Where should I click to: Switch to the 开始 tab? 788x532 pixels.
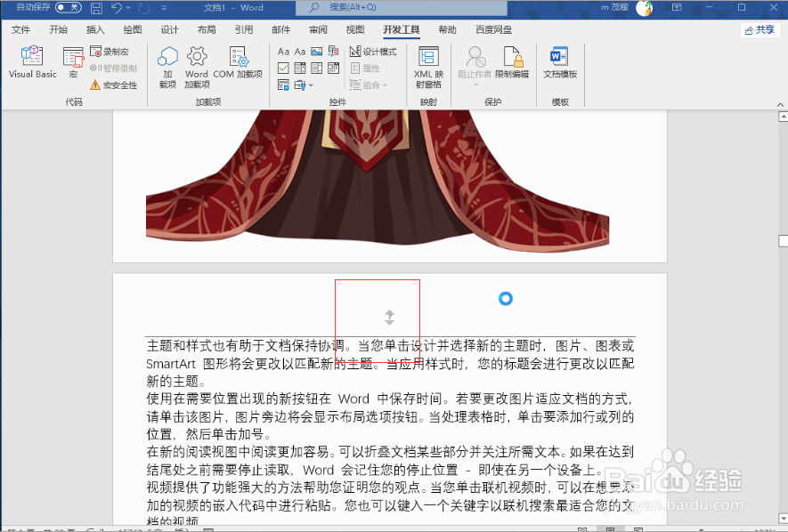click(58, 29)
